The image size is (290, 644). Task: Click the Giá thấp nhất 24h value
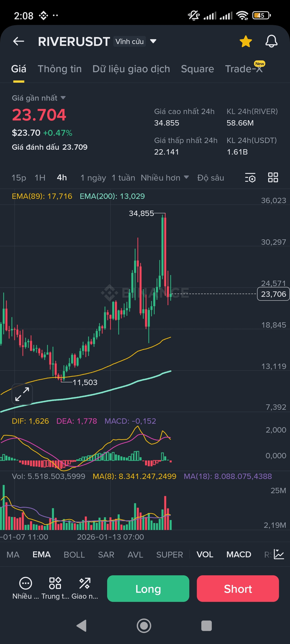point(166,152)
